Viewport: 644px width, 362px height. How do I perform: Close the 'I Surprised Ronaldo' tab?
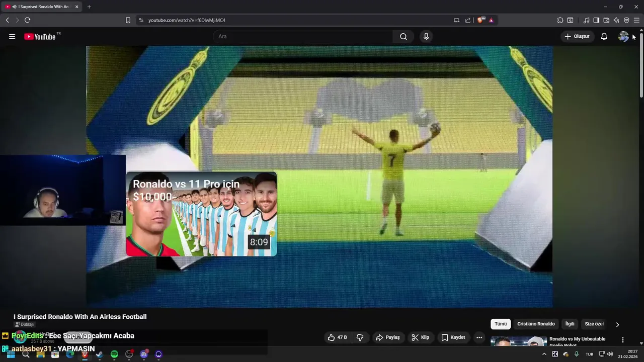click(x=76, y=7)
